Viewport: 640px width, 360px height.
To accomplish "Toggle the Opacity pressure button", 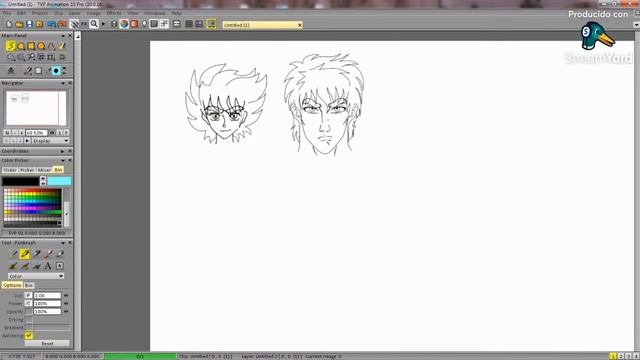I will click(x=28, y=311).
